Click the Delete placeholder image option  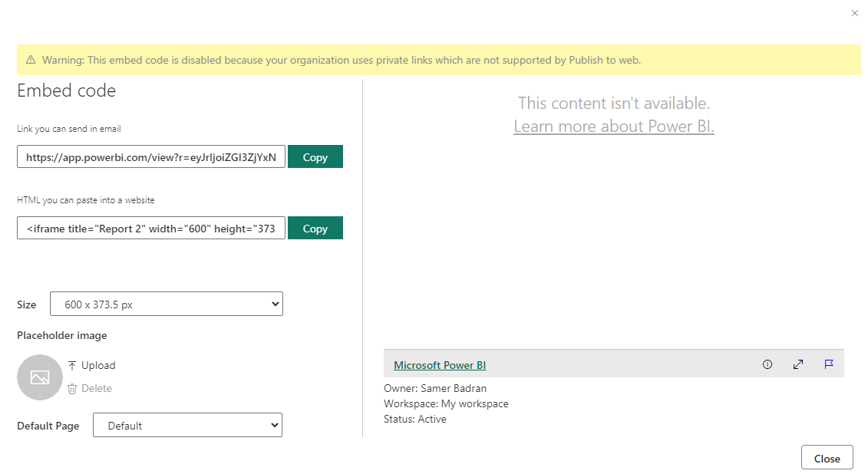(90, 389)
